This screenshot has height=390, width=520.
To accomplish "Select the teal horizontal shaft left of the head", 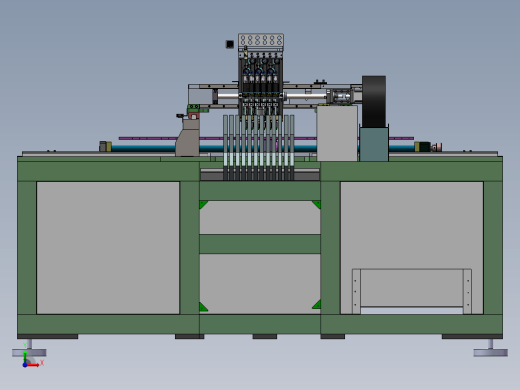I will (x=143, y=148).
